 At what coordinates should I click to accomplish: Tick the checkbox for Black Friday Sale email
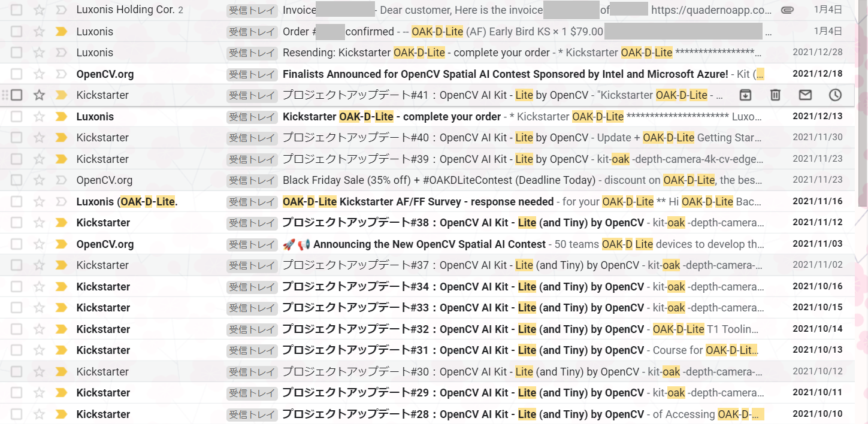(17, 180)
